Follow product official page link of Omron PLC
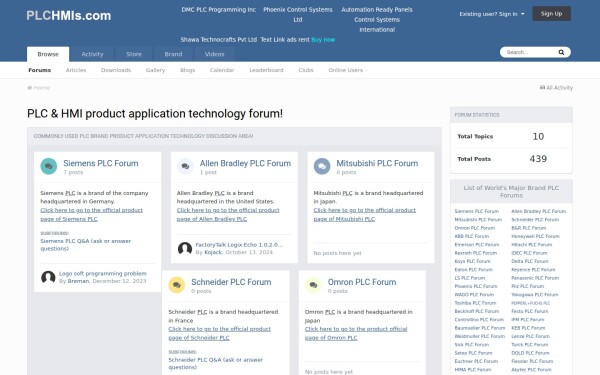Viewport: 600px width, 375px height. tap(356, 333)
